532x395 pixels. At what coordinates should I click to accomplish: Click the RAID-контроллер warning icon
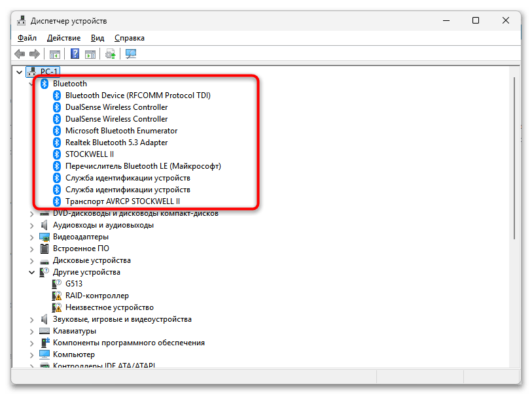click(57, 296)
